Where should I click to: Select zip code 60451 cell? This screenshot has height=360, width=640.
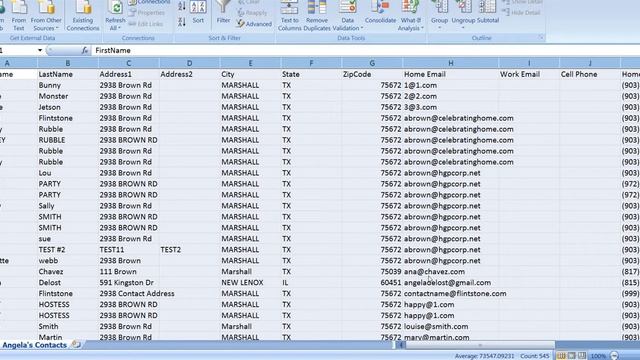click(372, 283)
